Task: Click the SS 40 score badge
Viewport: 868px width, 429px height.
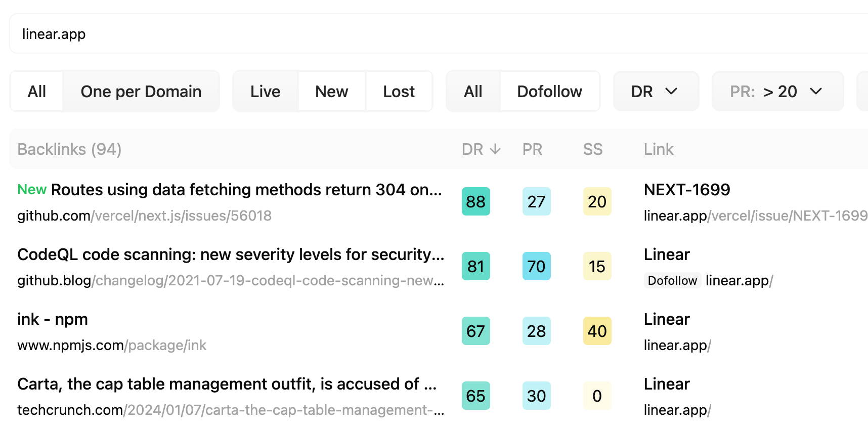Action: (x=597, y=331)
